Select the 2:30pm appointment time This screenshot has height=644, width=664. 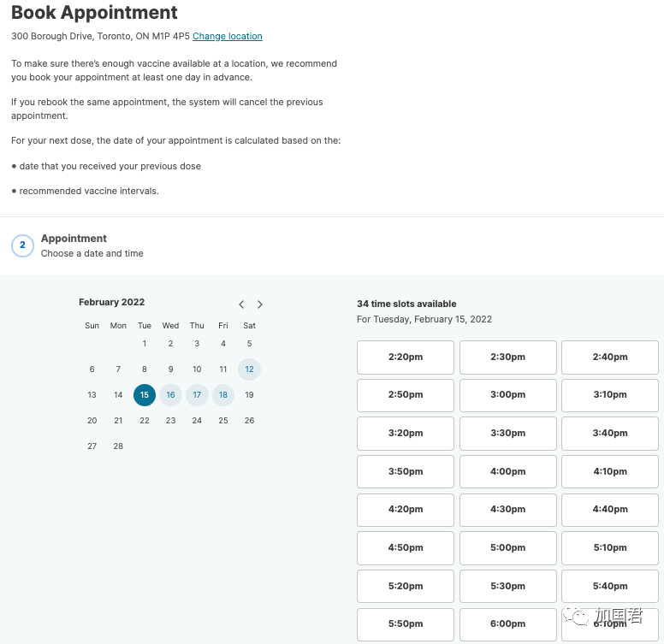pos(507,357)
